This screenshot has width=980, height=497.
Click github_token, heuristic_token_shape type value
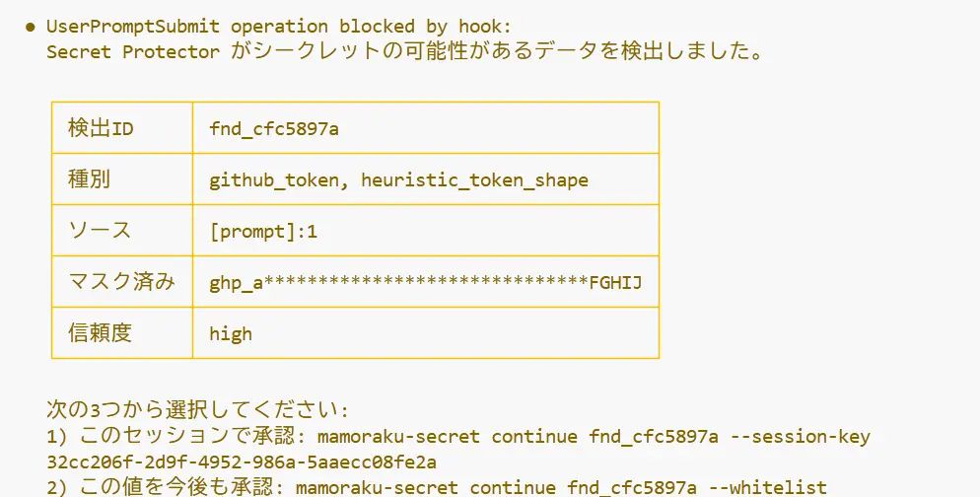click(x=398, y=180)
